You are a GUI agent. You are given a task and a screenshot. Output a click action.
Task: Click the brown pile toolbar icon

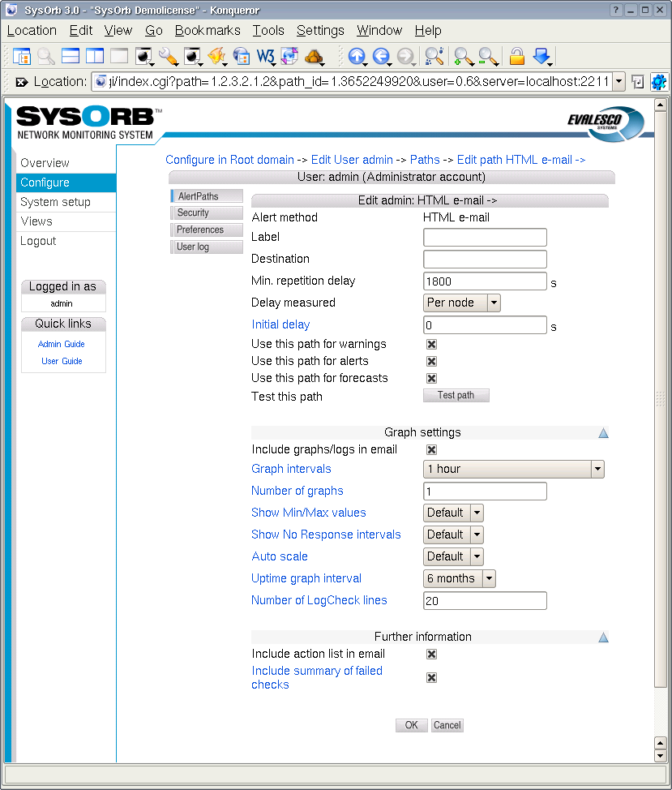(314, 56)
